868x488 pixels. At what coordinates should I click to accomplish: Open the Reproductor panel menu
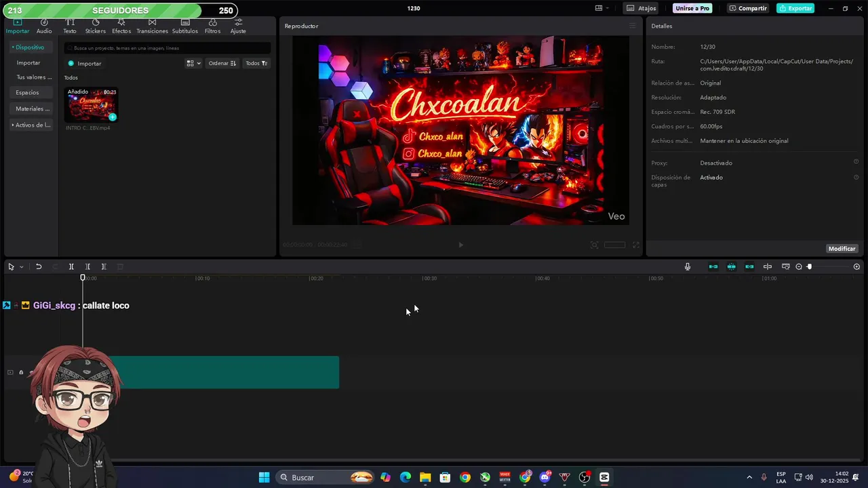coord(632,26)
